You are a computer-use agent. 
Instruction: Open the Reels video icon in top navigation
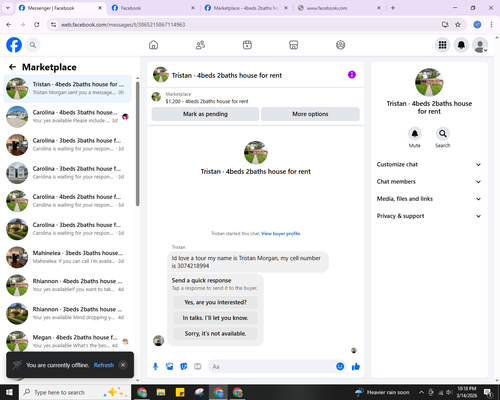click(247, 45)
